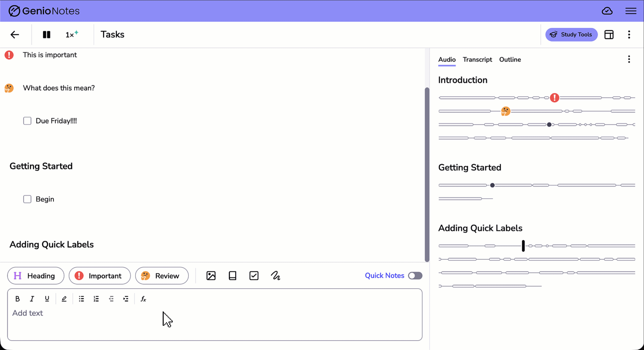Image resolution: width=644 pixels, height=350 pixels.
Task: Increase the text indent
Action: pos(126,299)
